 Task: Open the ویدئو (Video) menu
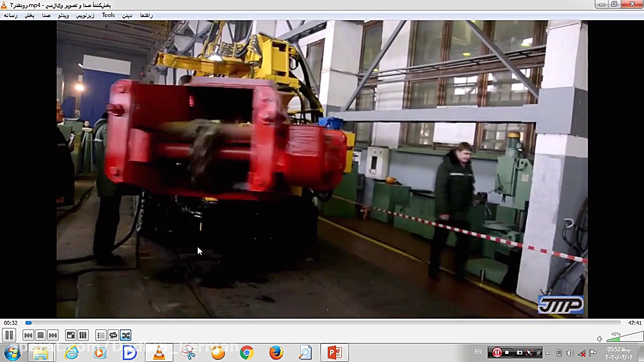[63, 16]
